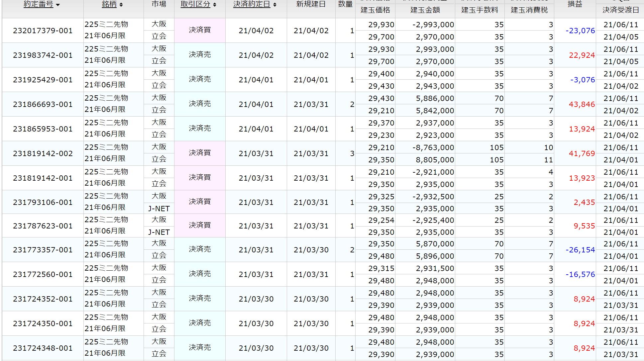Click the sort arrows icon beside 決済約定日
This screenshot has height=361, width=644.
pyautogui.click(x=275, y=5)
